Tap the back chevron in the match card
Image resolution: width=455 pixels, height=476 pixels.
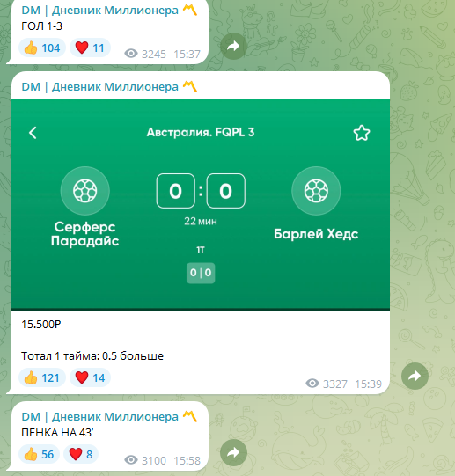(33, 133)
